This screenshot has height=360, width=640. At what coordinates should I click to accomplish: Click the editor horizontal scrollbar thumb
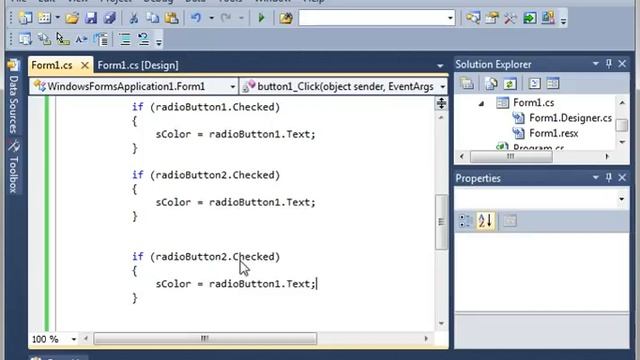pyautogui.click(x=205, y=338)
